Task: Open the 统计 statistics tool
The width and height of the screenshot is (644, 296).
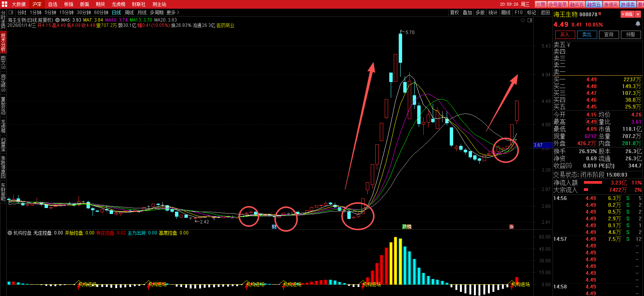Action: click(493, 12)
